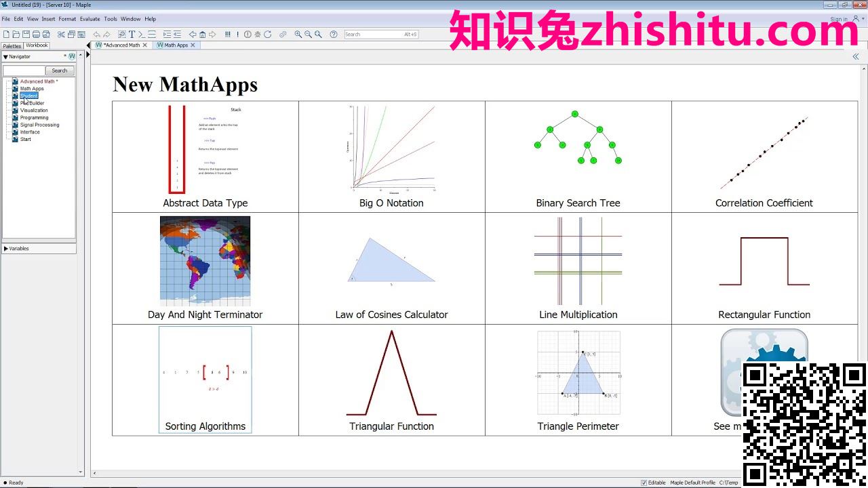
Task: Click the Day And Night Terminator map thumbnail
Action: pyautogui.click(x=205, y=261)
